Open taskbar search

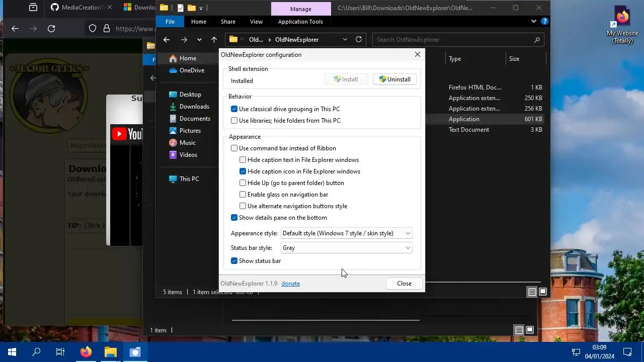(36, 352)
